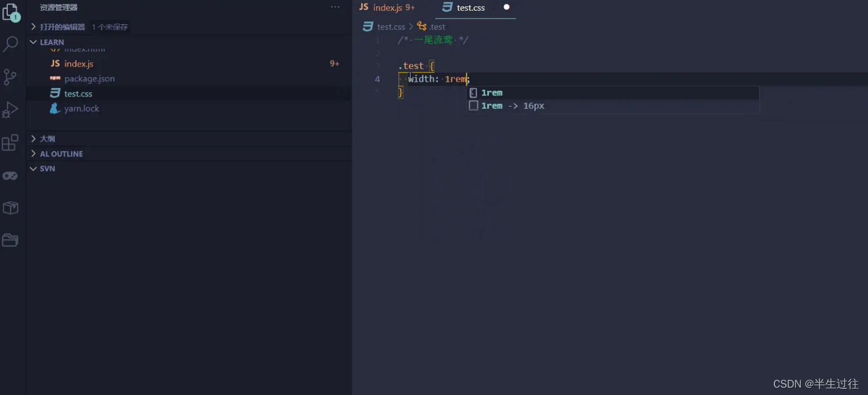Click the 资源管理器 panel title
Viewport: 868px width, 395px height.
click(59, 7)
